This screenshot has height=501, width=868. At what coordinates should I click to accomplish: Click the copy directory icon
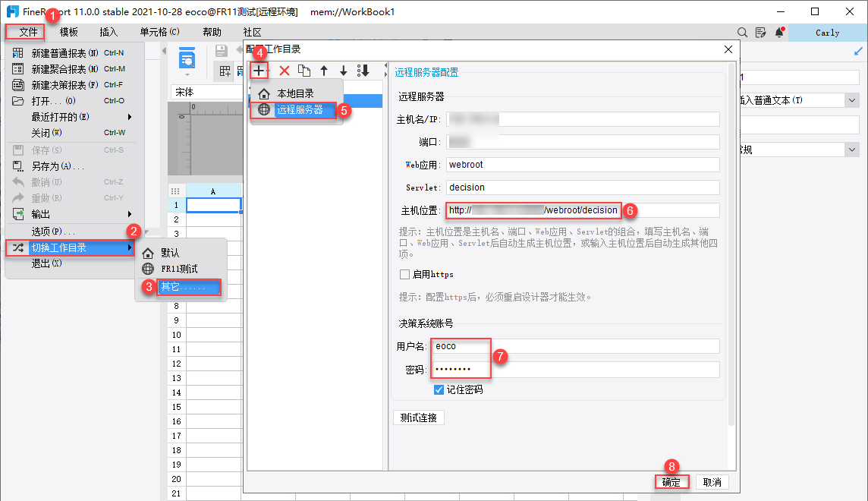tap(304, 71)
